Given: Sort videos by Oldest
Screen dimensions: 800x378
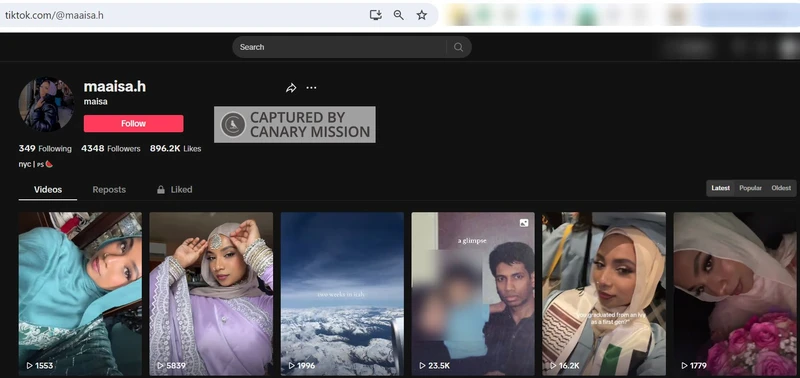Looking at the screenshot, I should click(781, 188).
